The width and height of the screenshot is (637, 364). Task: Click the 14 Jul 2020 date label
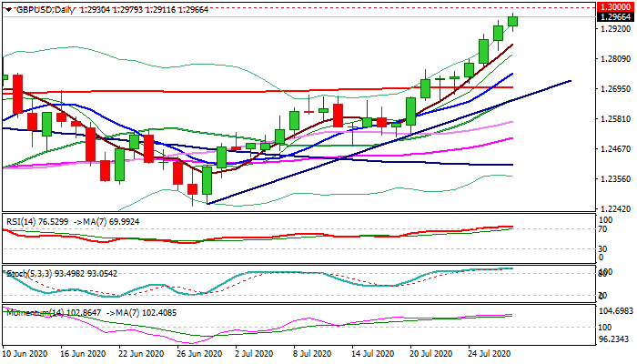(371, 352)
